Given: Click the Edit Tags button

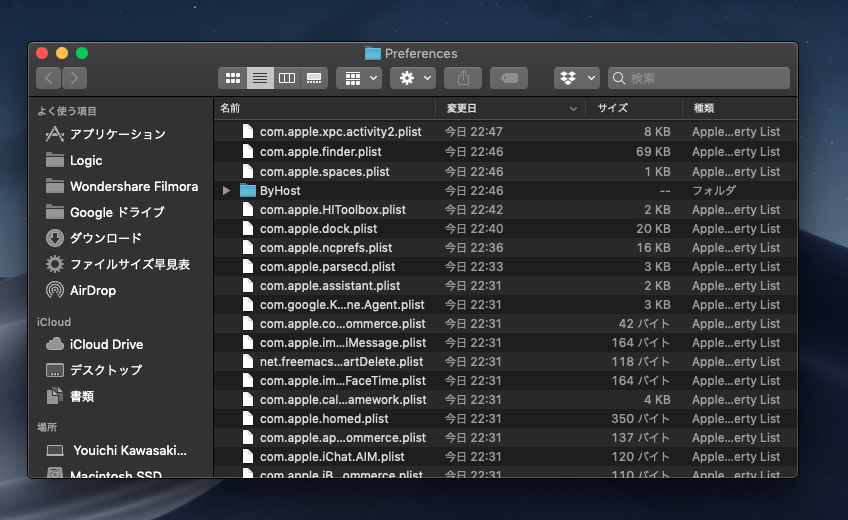Looking at the screenshot, I should tap(508, 78).
